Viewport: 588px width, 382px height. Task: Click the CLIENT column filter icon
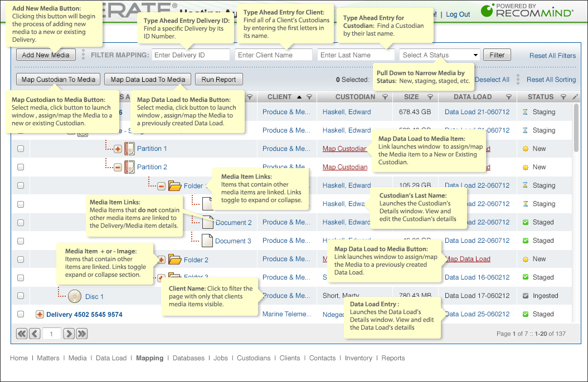point(309,97)
